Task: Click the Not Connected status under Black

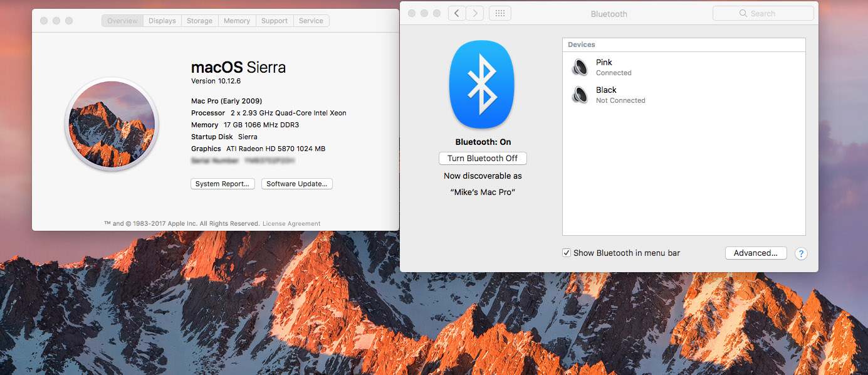Action: [x=620, y=100]
